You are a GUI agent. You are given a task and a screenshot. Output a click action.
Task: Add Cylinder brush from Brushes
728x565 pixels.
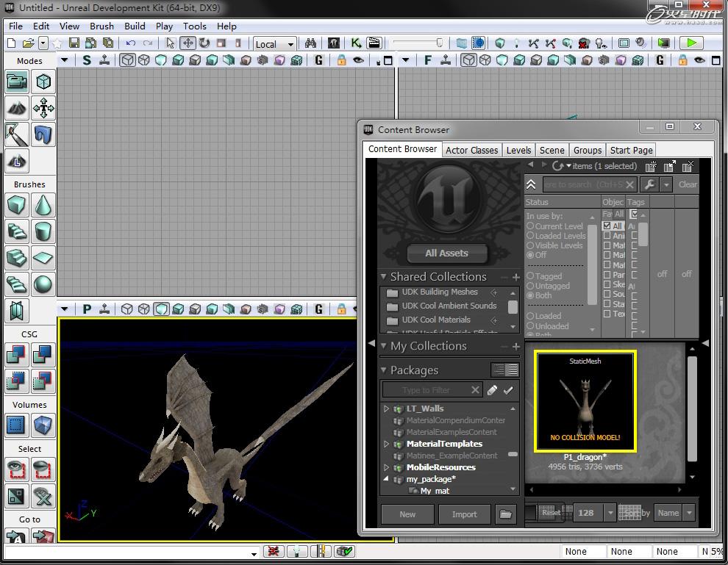coord(43,231)
